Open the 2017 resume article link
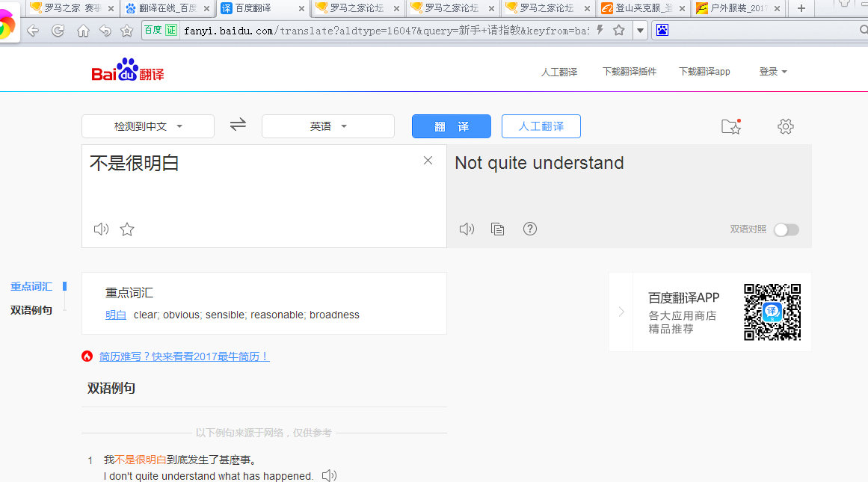 (184, 356)
